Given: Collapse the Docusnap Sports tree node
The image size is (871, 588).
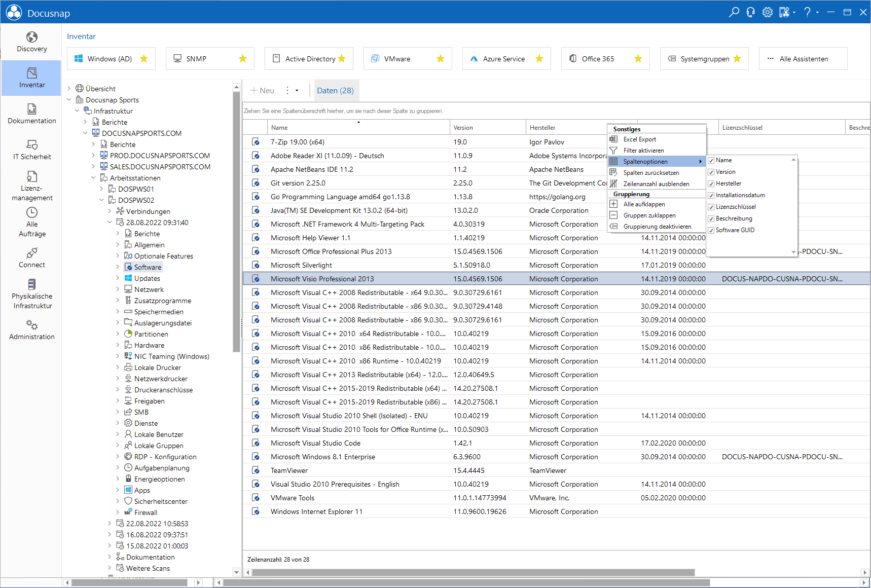Looking at the screenshot, I should [69, 100].
